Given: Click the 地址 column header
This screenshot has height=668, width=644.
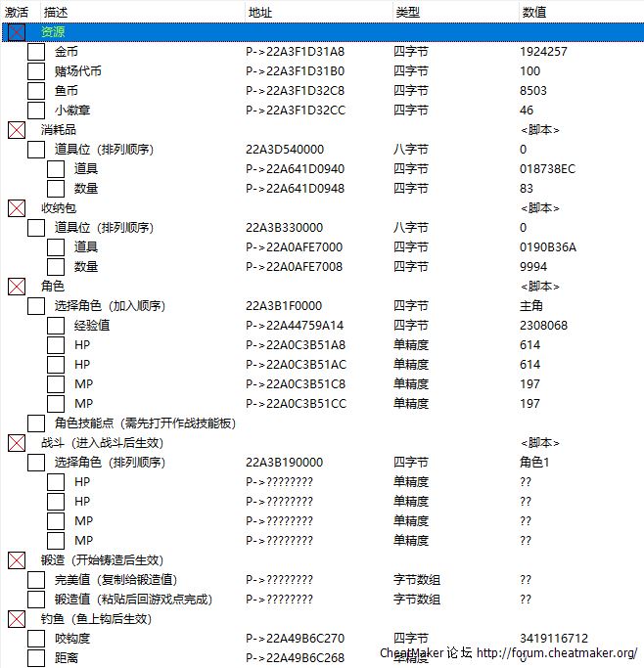Looking at the screenshot, I should click(260, 12).
